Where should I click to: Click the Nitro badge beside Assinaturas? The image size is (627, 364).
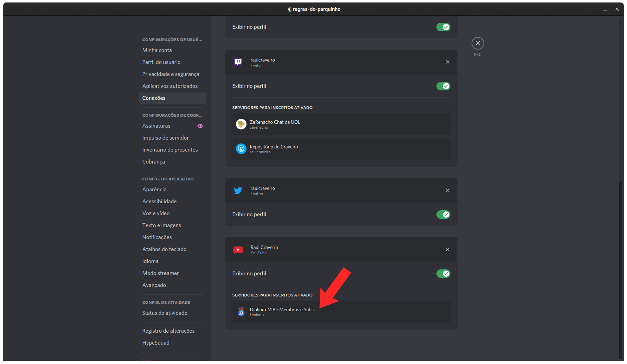pyautogui.click(x=199, y=126)
